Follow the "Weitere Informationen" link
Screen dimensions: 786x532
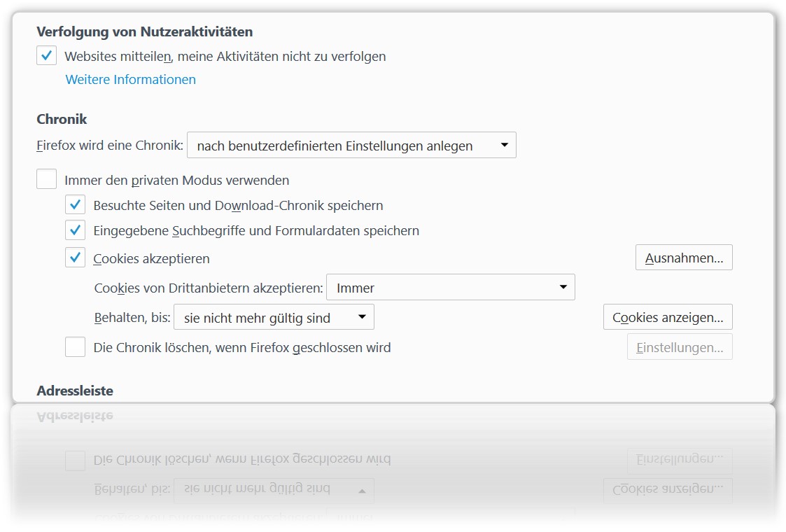[x=131, y=80]
